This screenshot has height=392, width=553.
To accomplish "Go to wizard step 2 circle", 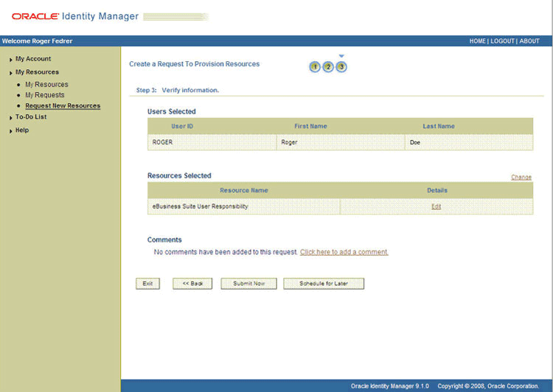I will (328, 67).
